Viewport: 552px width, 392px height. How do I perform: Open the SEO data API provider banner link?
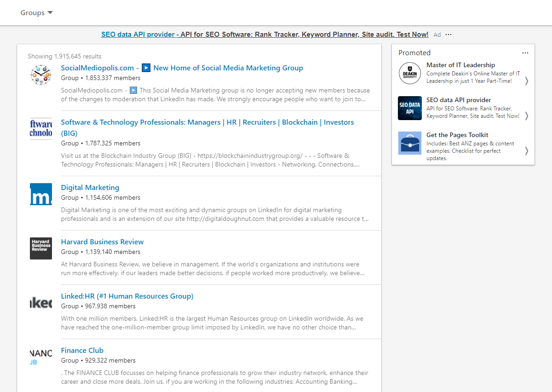pos(264,35)
